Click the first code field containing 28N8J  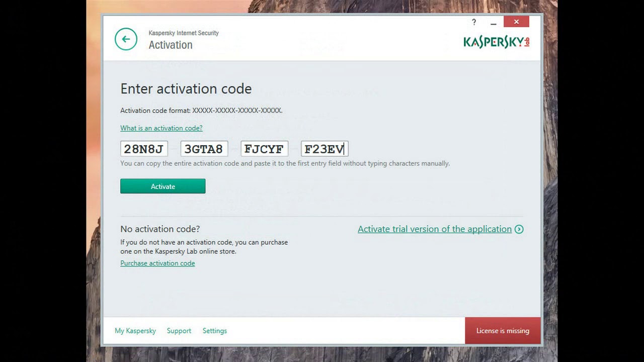pos(144,149)
